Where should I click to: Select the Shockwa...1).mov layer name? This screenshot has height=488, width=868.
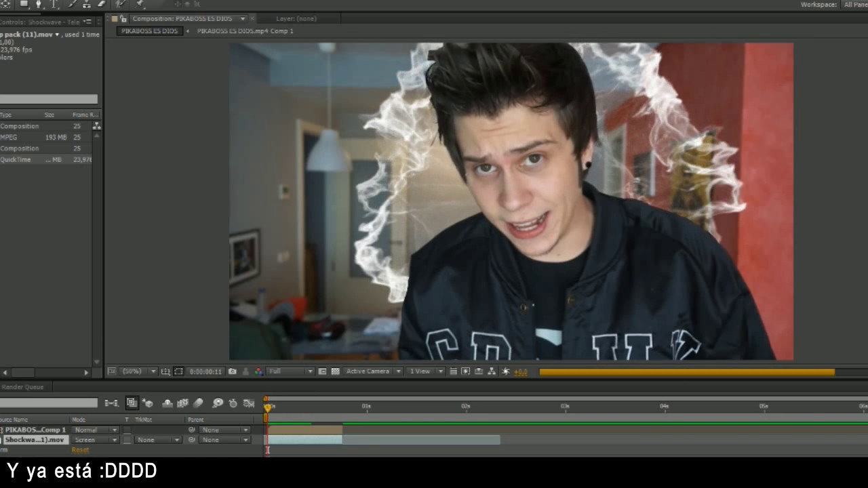35,440
